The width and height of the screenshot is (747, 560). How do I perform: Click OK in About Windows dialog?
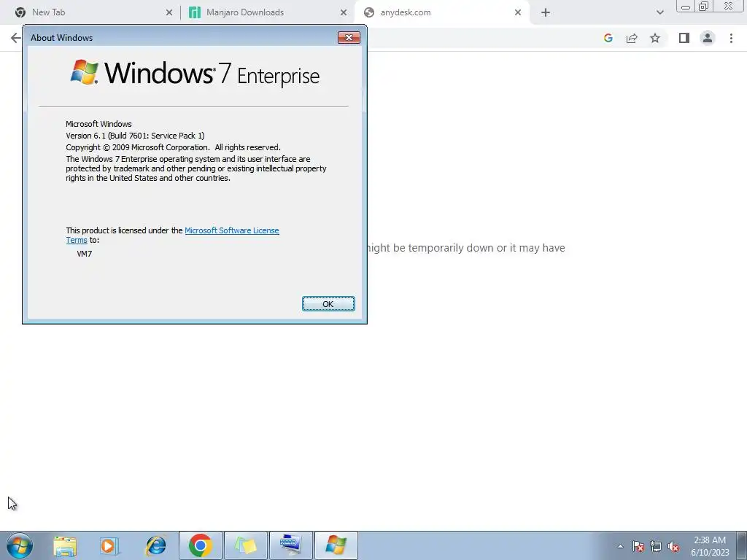click(328, 304)
